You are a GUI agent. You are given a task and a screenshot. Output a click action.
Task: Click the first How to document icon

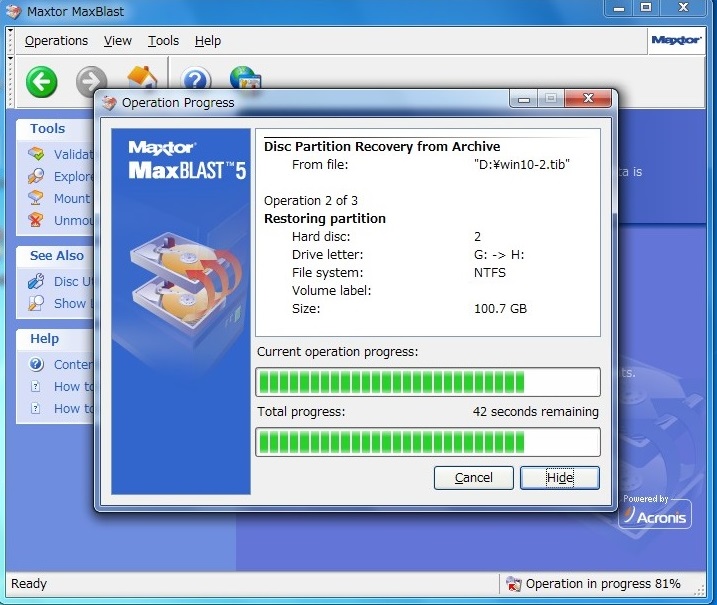(x=35, y=386)
